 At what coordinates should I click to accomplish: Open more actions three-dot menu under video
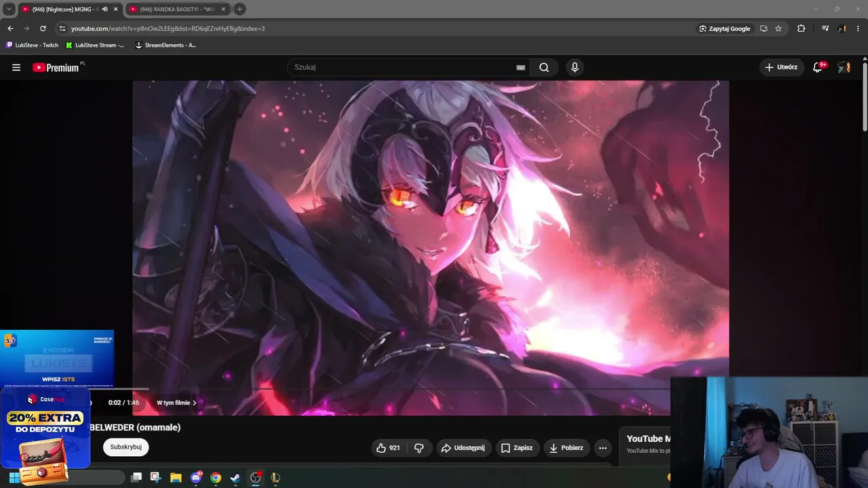pos(602,448)
